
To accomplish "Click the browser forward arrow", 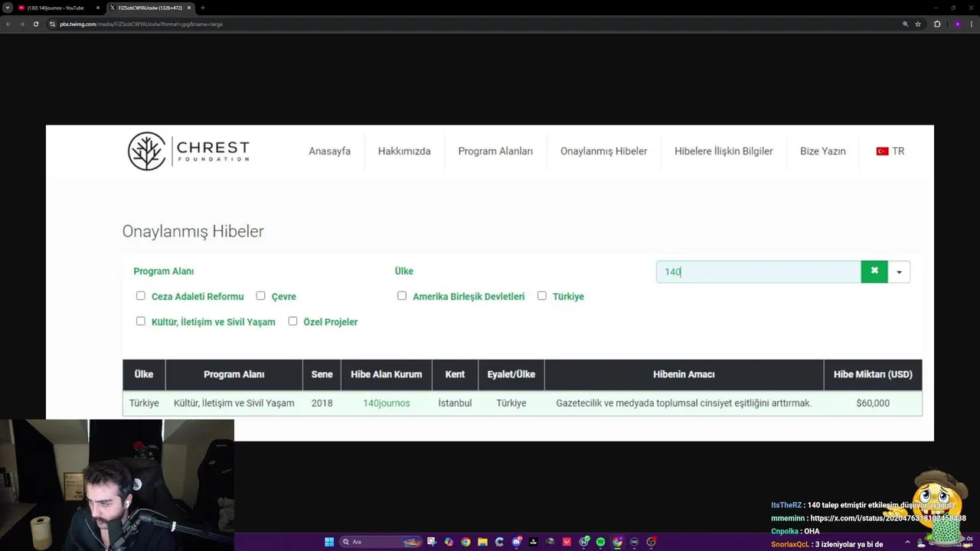I will pos(21,24).
